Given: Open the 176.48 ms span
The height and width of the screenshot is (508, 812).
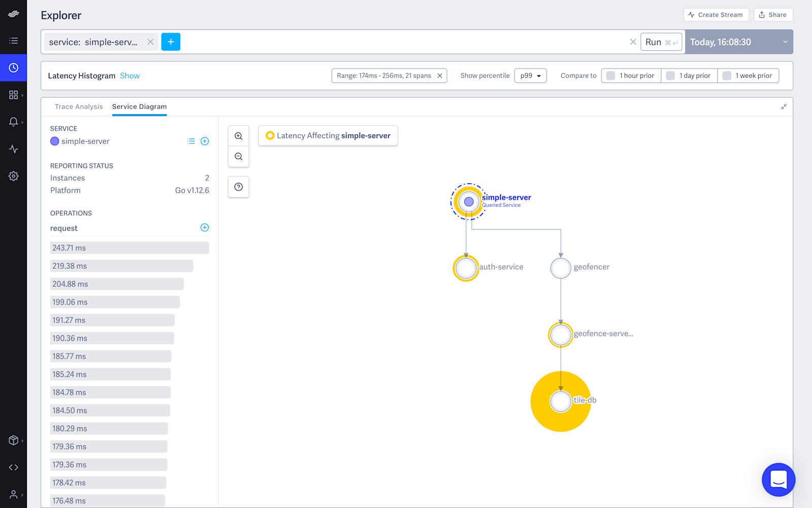Looking at the screenshot, I should click(x=108, y=501).
